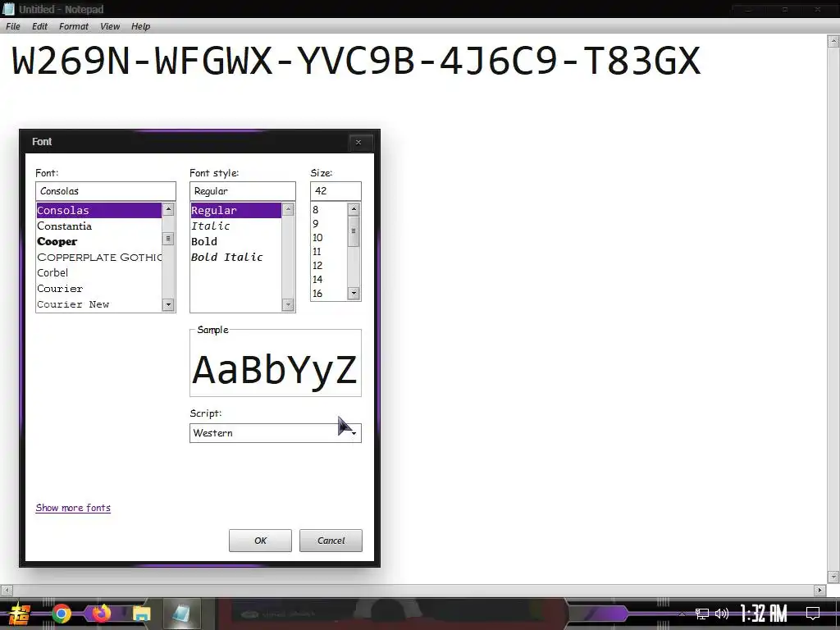Select size 11 in size list
840x630 pixels.
(x=329, y=252)
